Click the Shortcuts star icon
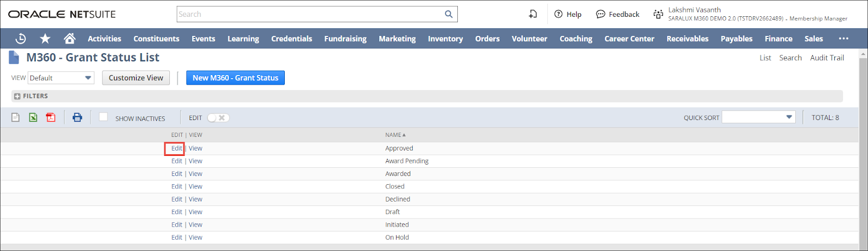868x251 pixels. point(45,39)
